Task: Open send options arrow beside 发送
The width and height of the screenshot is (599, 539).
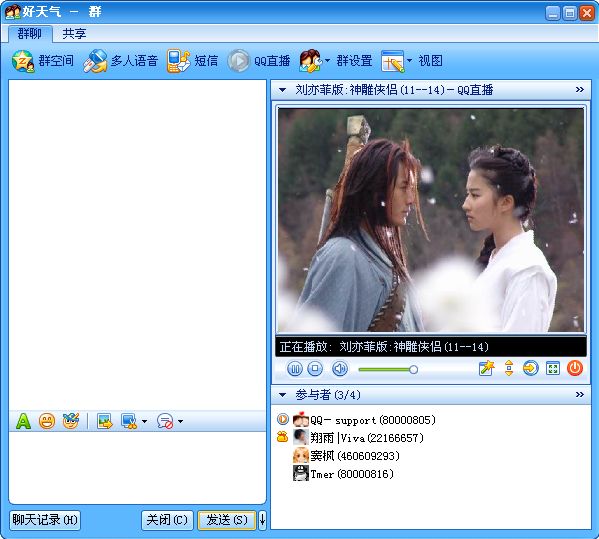Action: [262, 520]
